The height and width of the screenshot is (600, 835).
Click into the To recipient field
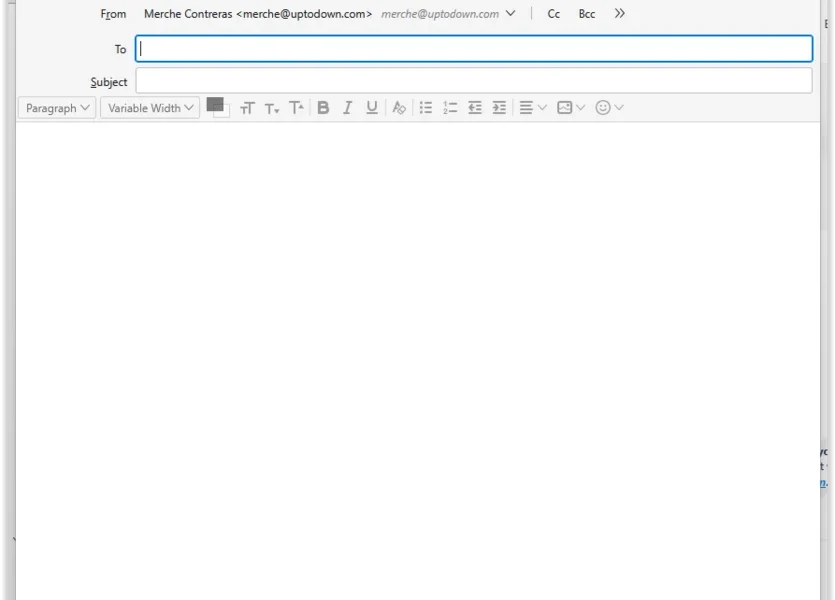[474, 49]
